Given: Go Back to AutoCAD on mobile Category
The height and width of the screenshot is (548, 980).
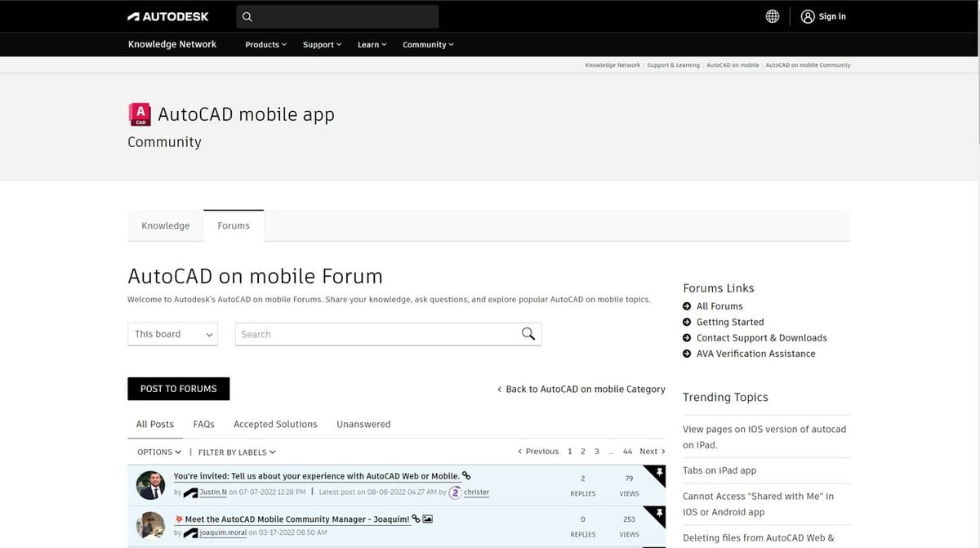Looking at the screenshot, I should (581, 389).
